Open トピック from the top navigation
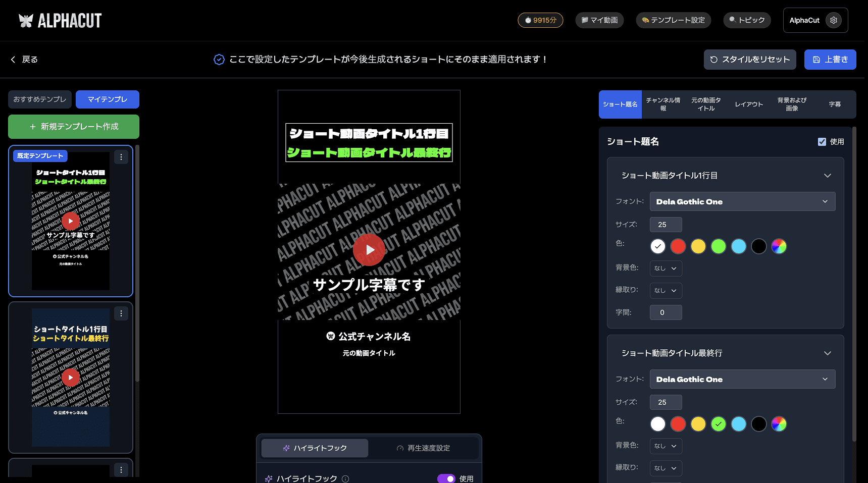Screen dimensions: 868x483 coord(747,20)
